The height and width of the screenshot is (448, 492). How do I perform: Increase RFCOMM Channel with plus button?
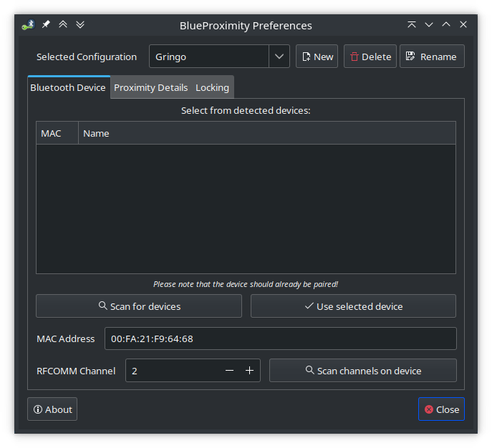(250, 371)
